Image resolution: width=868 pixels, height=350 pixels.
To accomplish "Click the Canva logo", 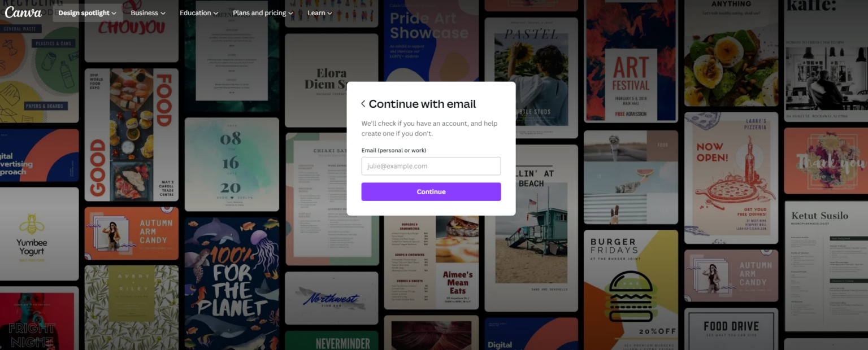I will click(x=24, y=12).
